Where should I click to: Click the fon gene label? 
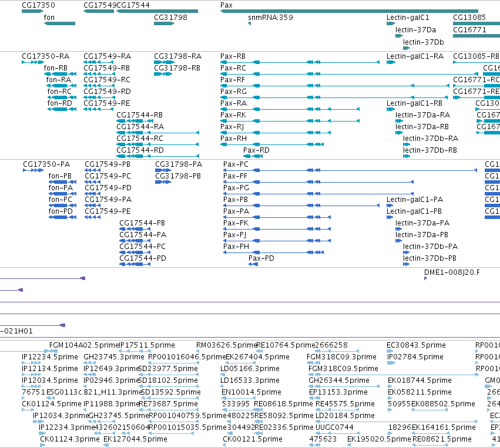point(49,18)
